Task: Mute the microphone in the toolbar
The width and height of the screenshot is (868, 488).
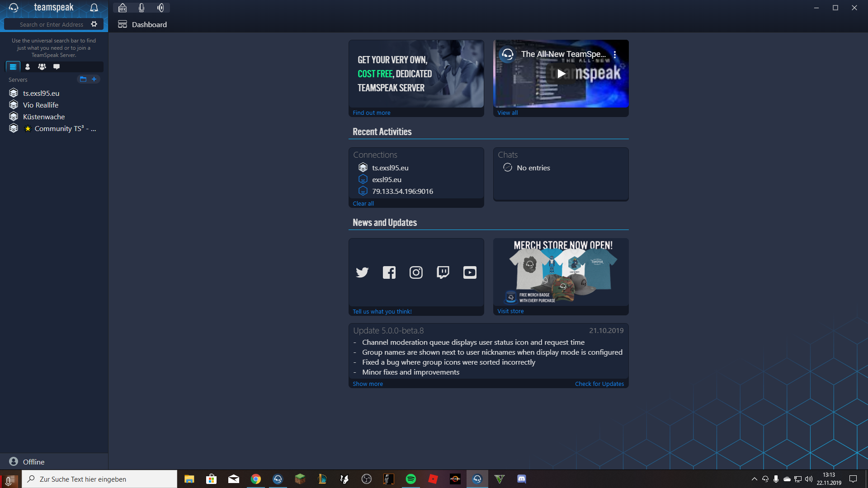Action: tap(142, 8)
